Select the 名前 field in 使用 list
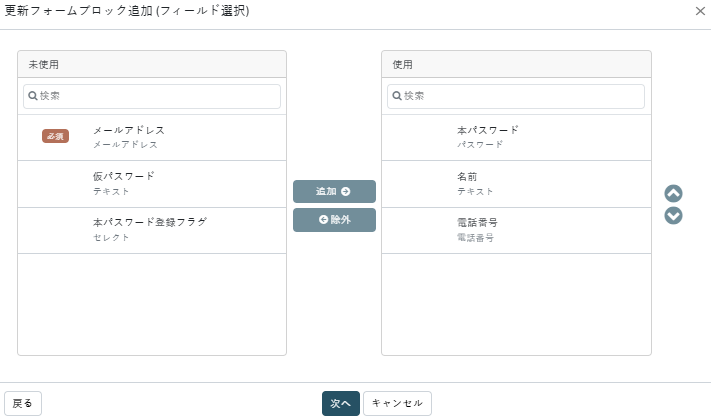 [x=516, y=184]
